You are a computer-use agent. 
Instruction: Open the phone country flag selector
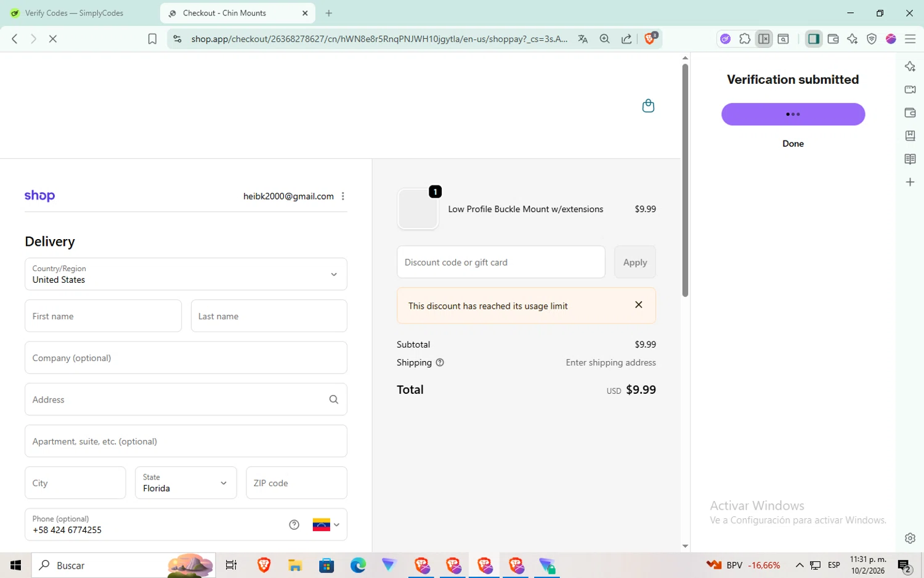pyautogui.click(x=326, y=525)
